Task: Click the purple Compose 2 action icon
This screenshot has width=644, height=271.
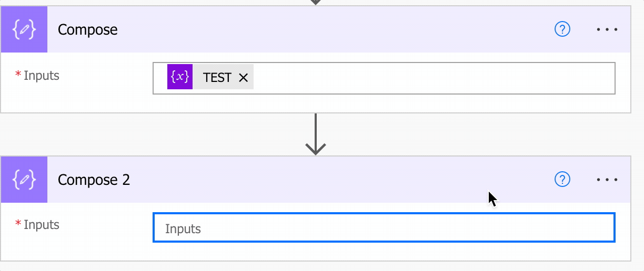Action: [24, 180]
